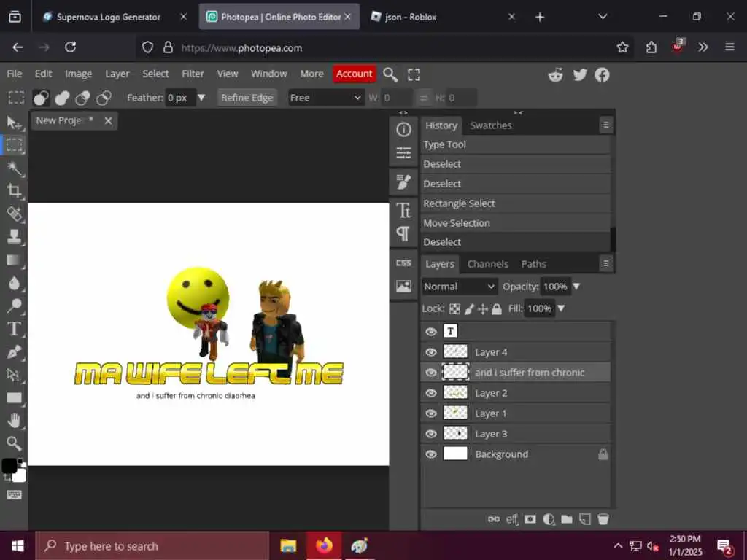Open the Filter menu
Viewport: 747px width, 560px height.
tap(193, 74)
